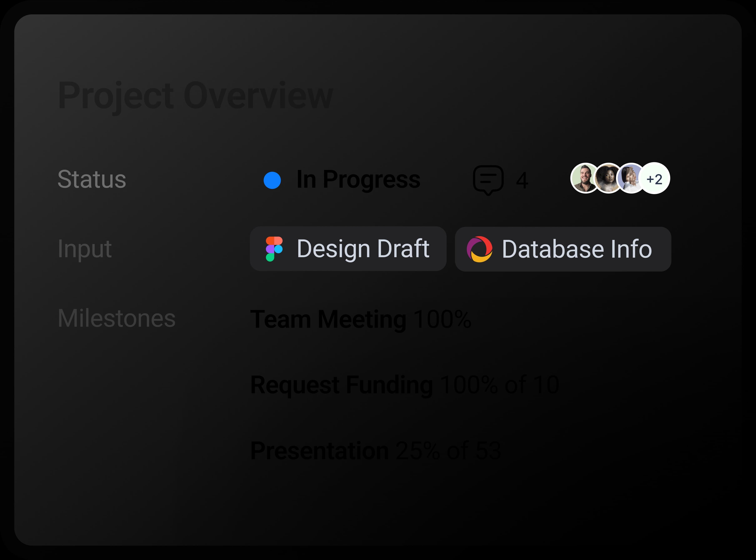This screenshot has width=756, height=560.
Task: Show the +2 additional members
Action: pos(655,179)
